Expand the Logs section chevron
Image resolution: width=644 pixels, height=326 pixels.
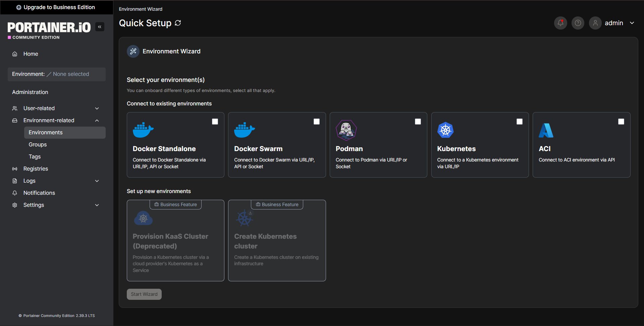click(97, 181)
